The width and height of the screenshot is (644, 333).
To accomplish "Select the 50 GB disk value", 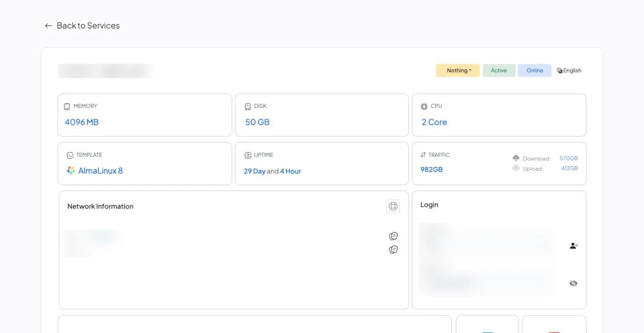I will click(x=258, y=122).
